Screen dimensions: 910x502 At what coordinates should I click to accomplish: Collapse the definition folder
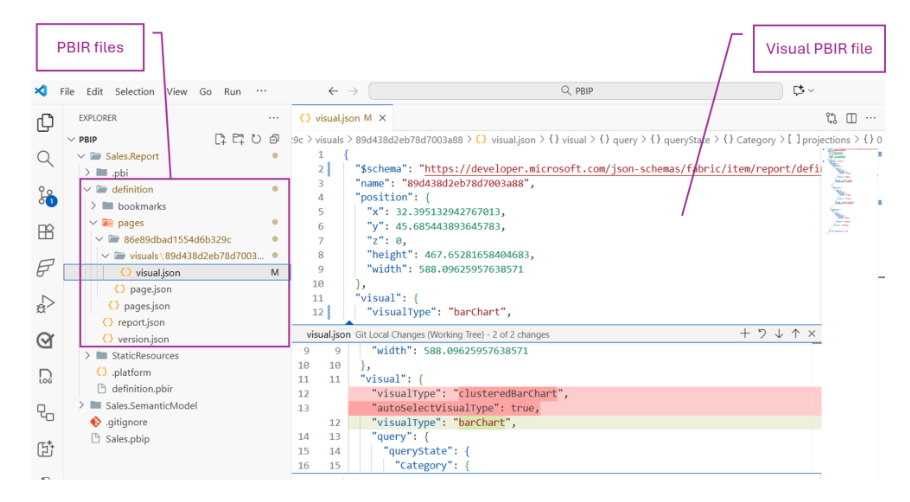click(88, 189)
